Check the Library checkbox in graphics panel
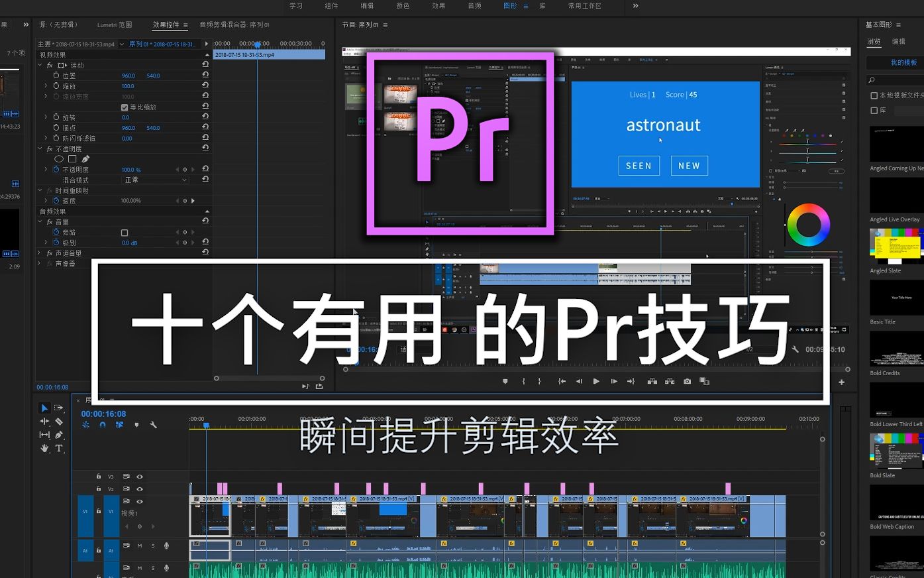 coord(874,110)
